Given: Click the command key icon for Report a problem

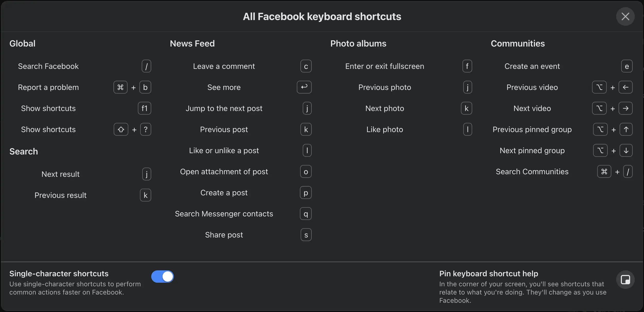Looking at the screenshot, I should point(120,87).
